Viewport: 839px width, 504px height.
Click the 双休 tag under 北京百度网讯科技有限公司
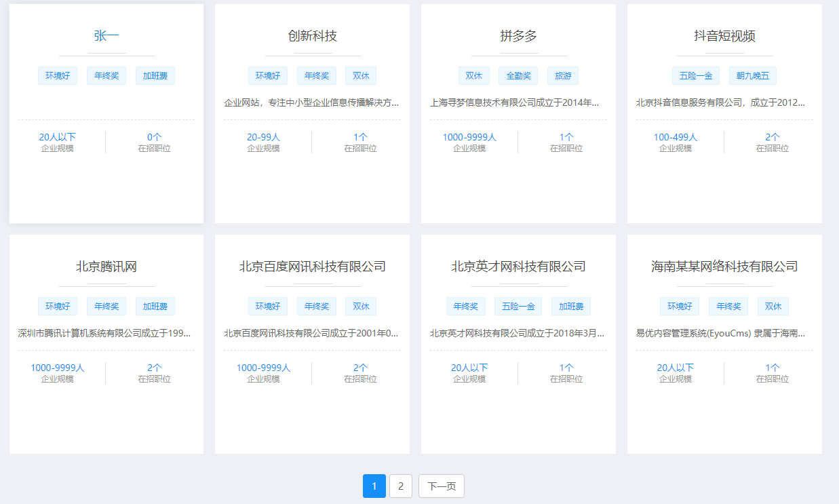pos(361,307)
